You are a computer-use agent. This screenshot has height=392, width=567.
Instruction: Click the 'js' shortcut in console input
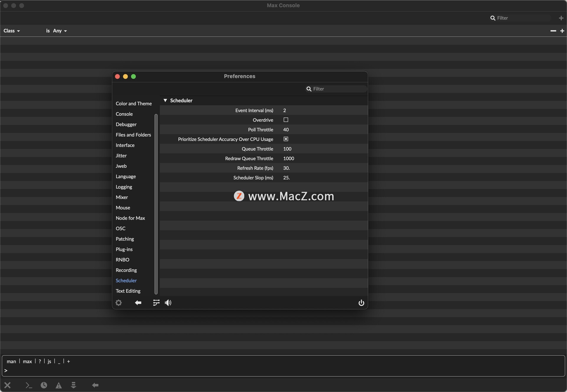click(x=49, y=361)
